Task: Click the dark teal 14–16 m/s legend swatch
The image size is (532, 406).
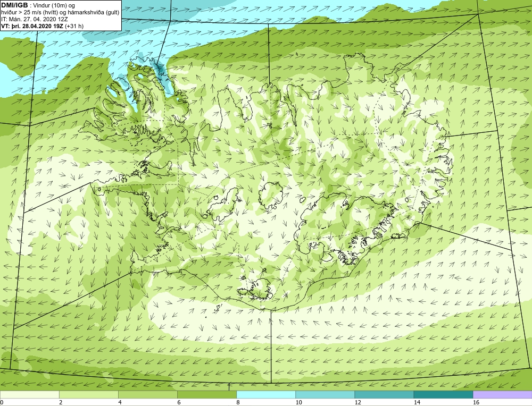Action: [443, 394]
